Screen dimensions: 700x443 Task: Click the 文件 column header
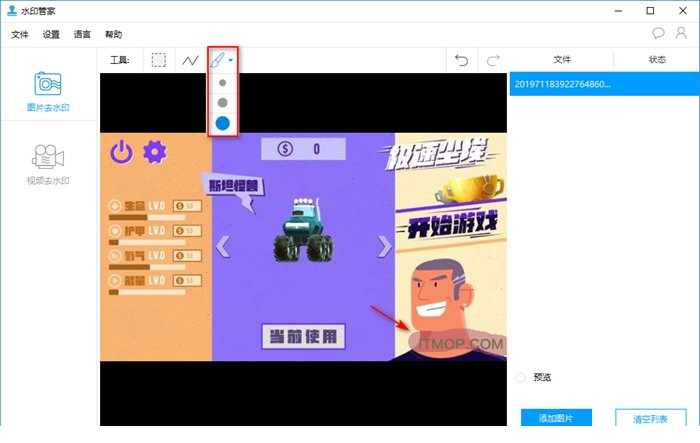pos(562,59)
